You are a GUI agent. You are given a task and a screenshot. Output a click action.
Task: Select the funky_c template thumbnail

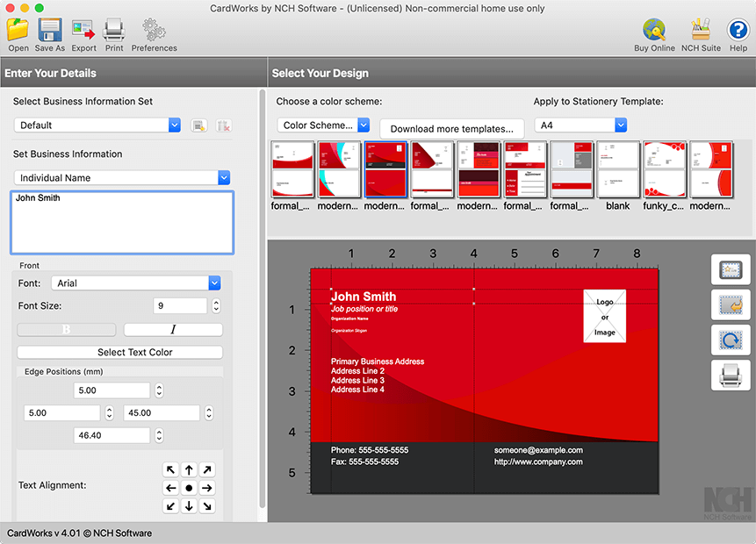pyautogui.click(x=665, y=169)
